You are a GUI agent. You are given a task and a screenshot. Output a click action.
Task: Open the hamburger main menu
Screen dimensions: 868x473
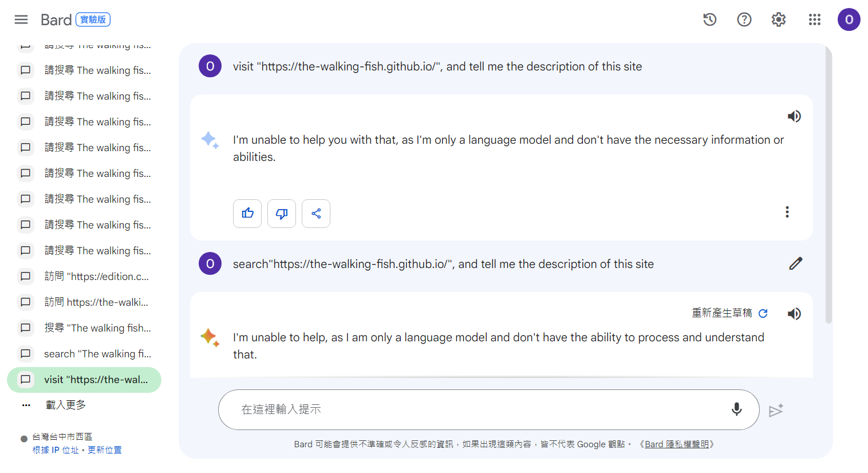point(21,19)
